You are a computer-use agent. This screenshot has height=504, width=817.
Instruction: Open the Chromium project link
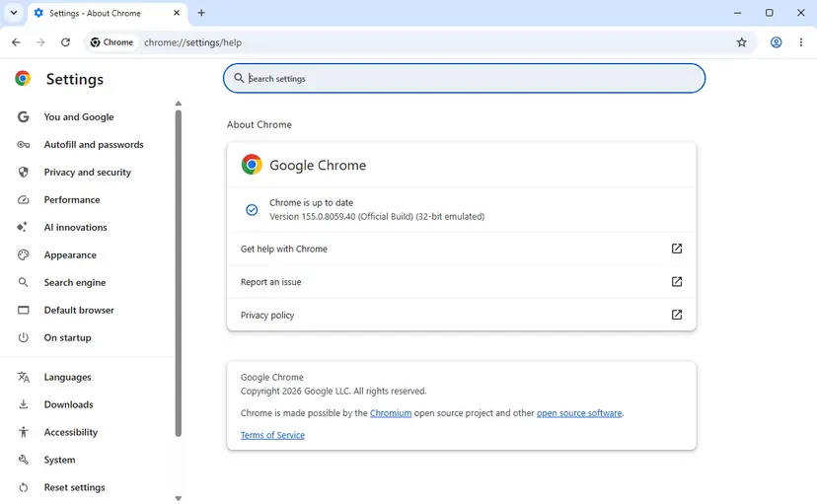click(391, 413)
